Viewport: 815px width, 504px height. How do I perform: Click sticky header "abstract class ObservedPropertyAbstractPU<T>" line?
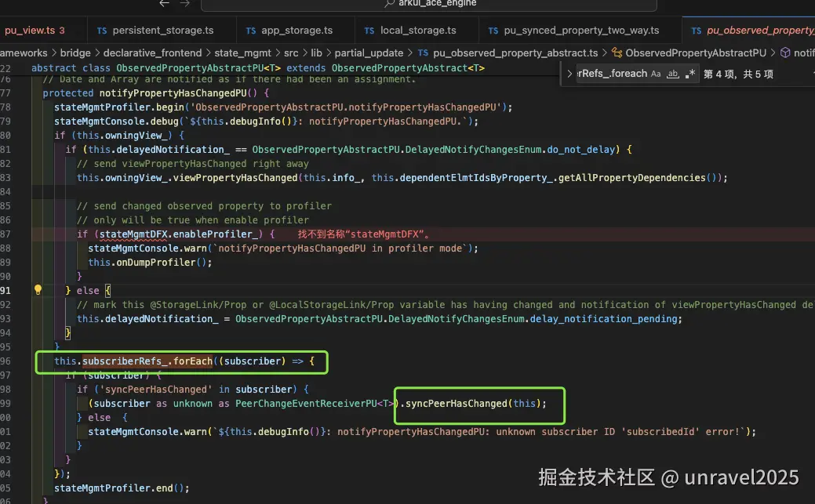coord(258,68)
